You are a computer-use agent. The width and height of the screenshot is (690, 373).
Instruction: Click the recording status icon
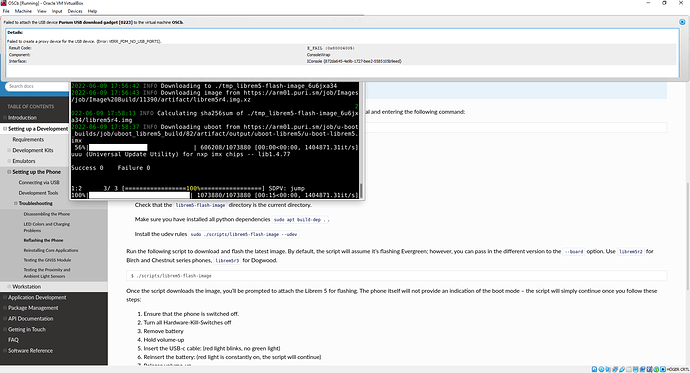point(642,369)
